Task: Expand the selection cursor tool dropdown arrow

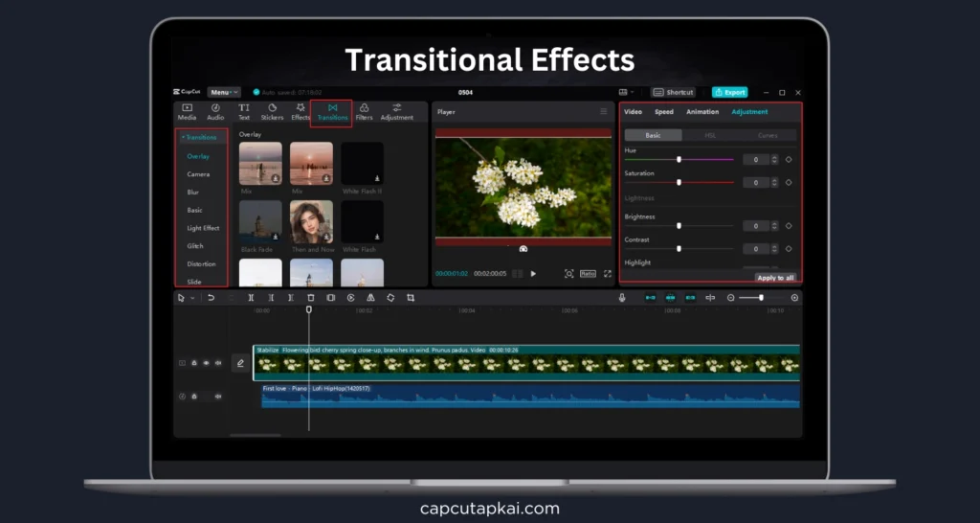Action: (x=192, y=298)
